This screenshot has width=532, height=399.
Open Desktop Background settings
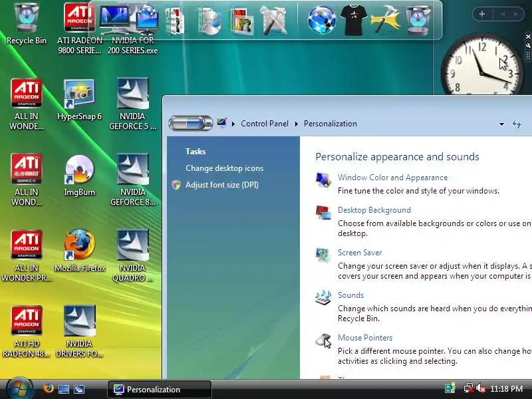click(x=374, y=210)
